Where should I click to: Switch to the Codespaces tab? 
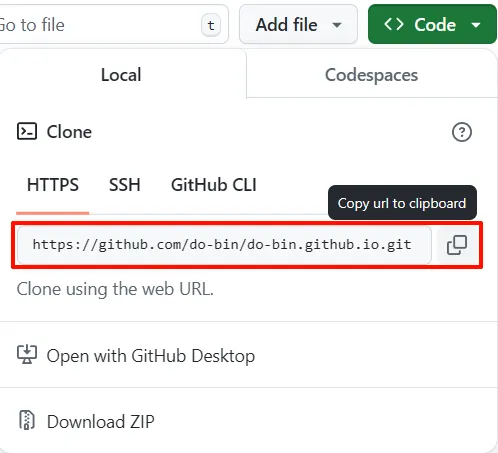(371, 75)
